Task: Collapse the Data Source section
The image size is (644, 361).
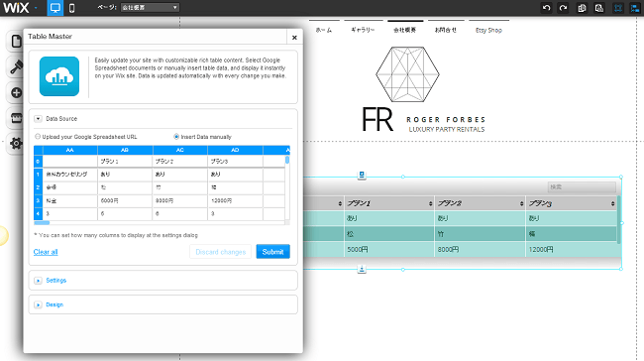Action: pyautogui.click(x=38, y=119)
